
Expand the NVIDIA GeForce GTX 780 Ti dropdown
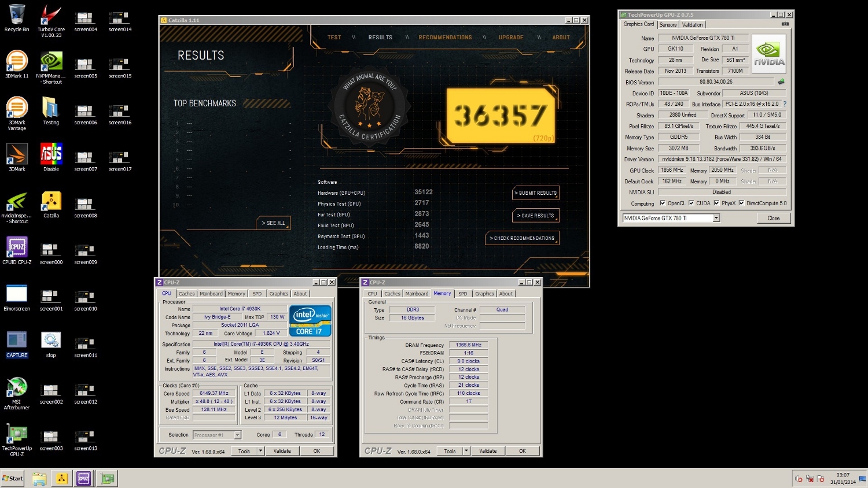pyautogui.click(x=716, y=218)
